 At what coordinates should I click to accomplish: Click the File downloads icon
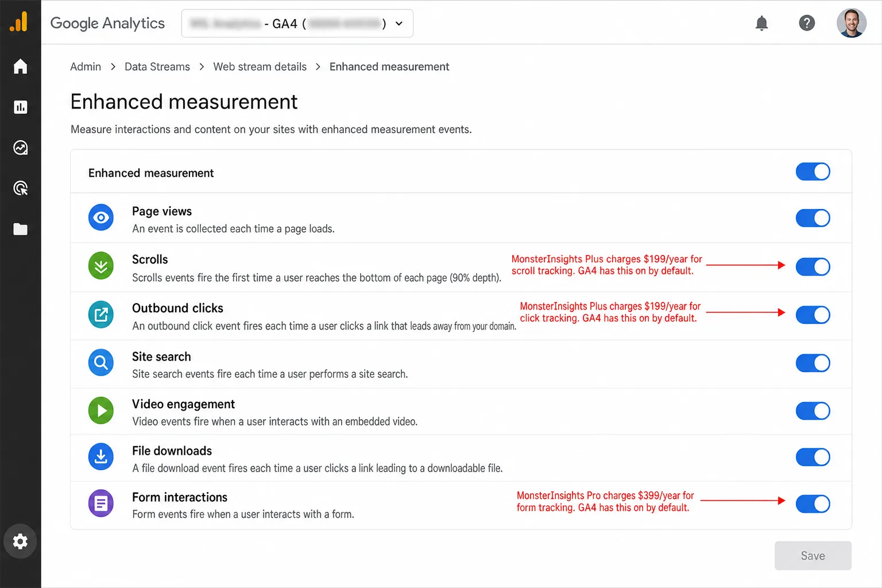[x=101, y=457]
